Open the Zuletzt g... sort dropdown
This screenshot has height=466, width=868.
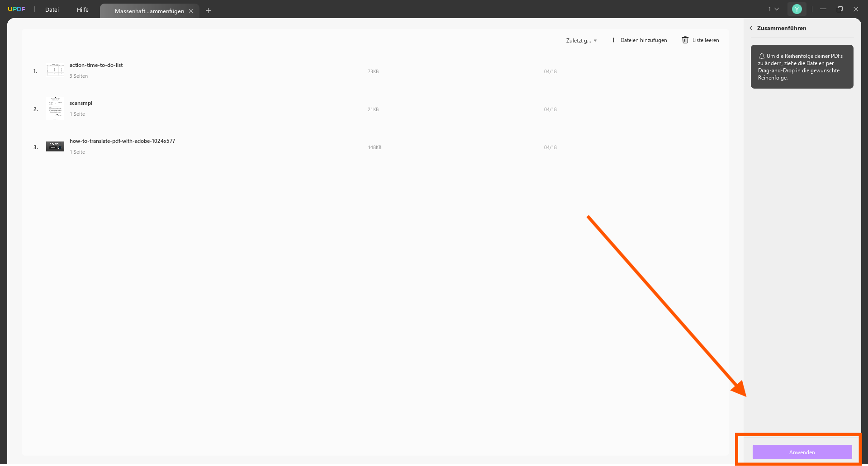click(x=581, y=40)
